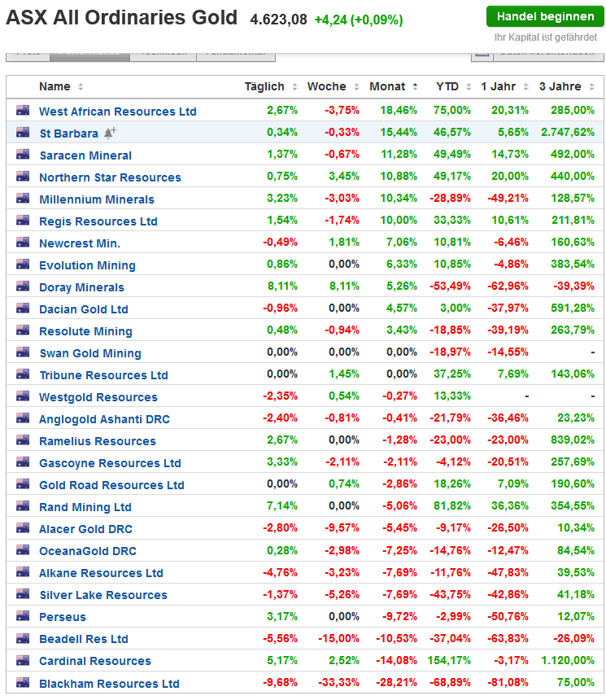Open St Barbara stock page
Image resolution: width=606 pixels, height=700 pixels.
pyautogui.click(x=68, y=133)
